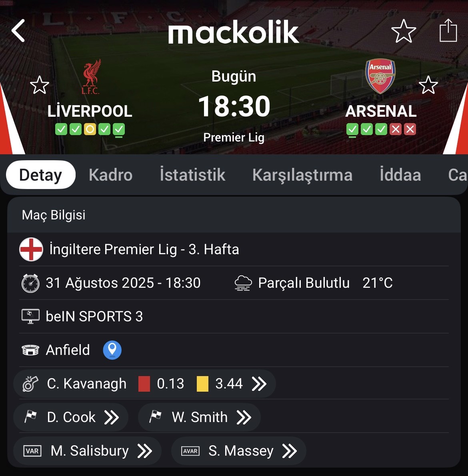Tap Liverpool's yellow draw form indicator
This screenshot has width=468, height=476.
point(90,129)
